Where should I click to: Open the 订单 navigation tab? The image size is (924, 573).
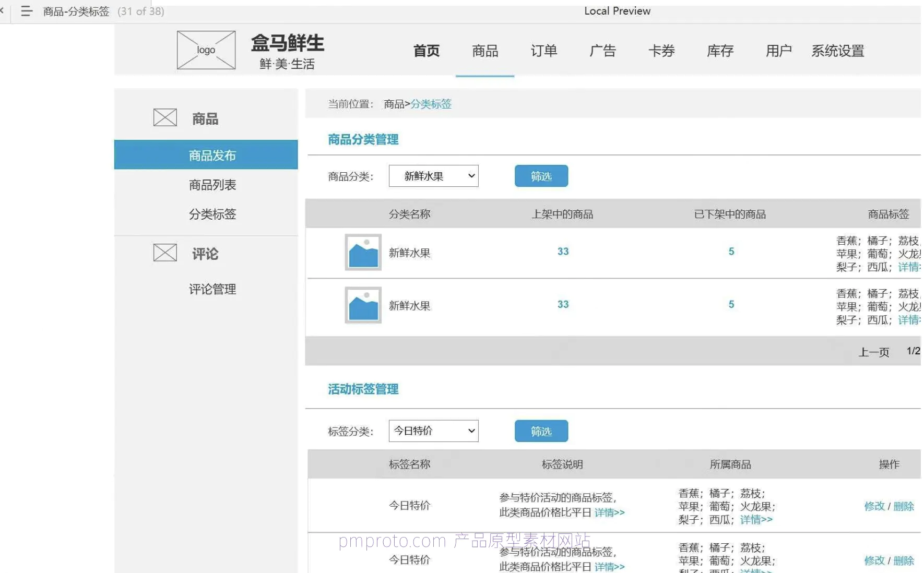[544, 51]
